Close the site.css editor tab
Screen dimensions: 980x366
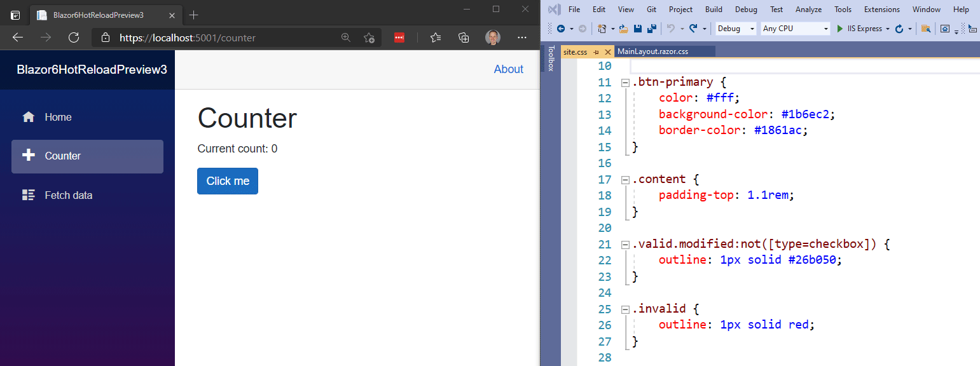click(608, 52)
